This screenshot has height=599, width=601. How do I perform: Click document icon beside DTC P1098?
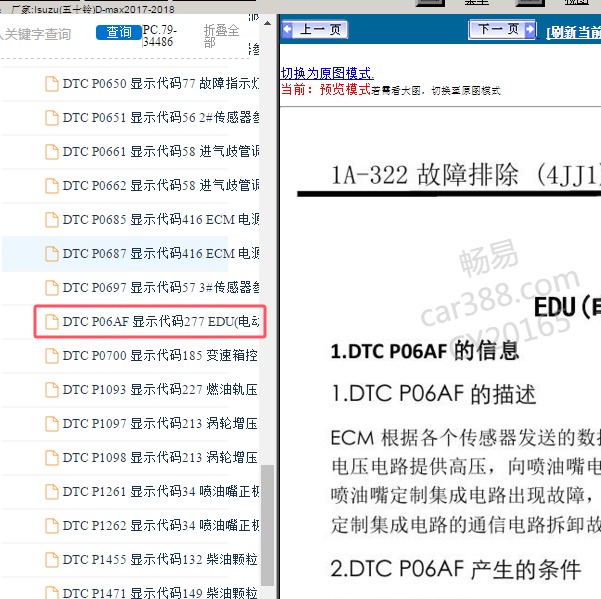tap(52, 458)
